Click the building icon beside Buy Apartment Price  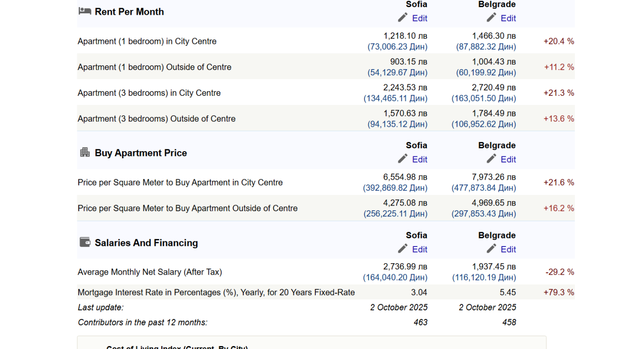point(85,152)
